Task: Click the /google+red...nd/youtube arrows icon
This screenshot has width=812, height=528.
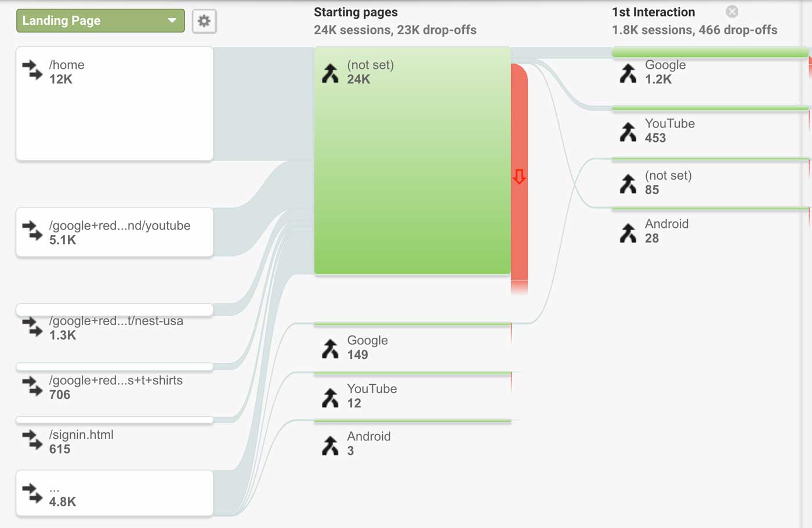Action: (x=32, y=231)
